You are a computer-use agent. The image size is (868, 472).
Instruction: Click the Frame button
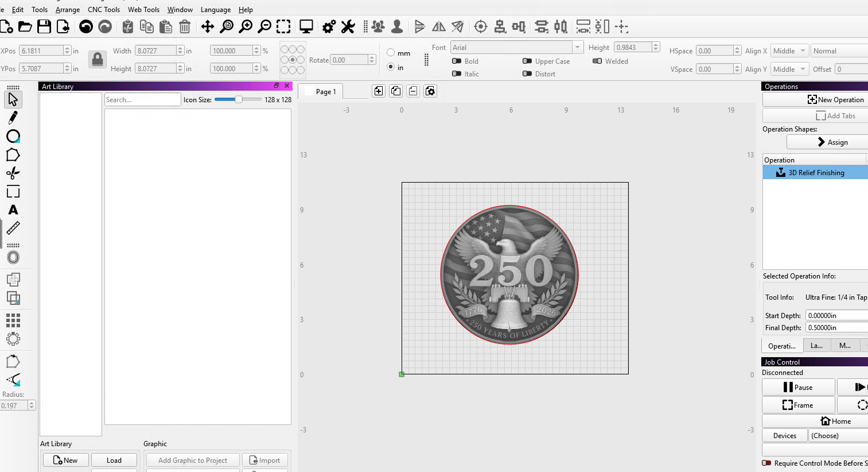coord(798,405)
